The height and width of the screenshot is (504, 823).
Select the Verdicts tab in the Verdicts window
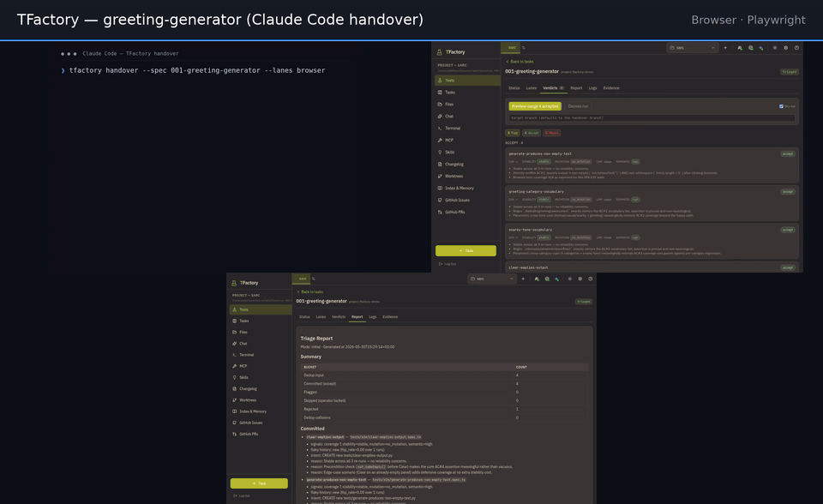tap(553, 88)
